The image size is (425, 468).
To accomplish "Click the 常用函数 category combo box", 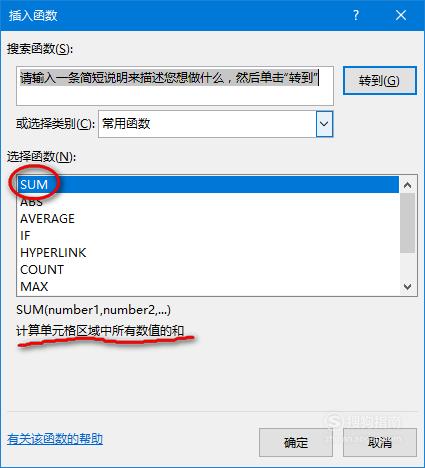I will (x=215, y=124).
